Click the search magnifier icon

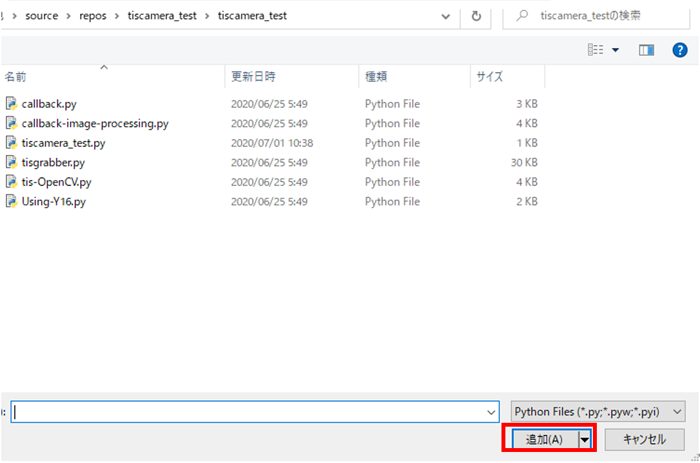coord(522,16)
